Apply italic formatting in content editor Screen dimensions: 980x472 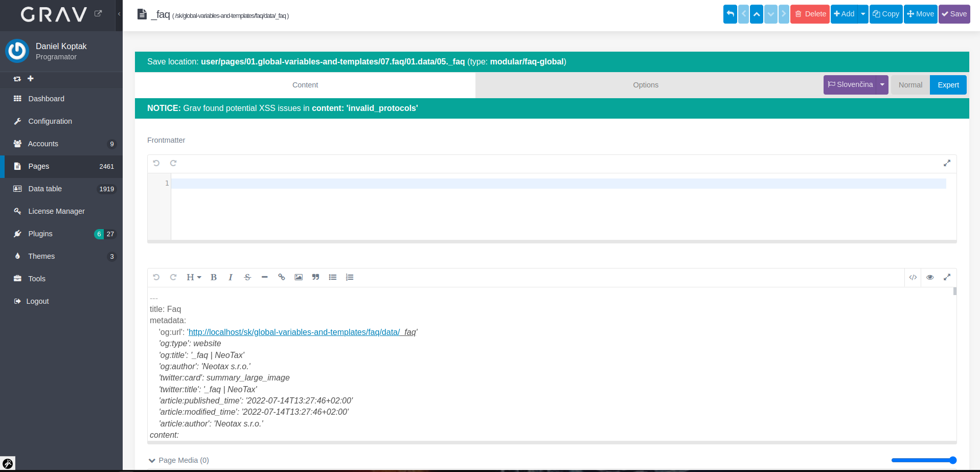coord(231,277)
